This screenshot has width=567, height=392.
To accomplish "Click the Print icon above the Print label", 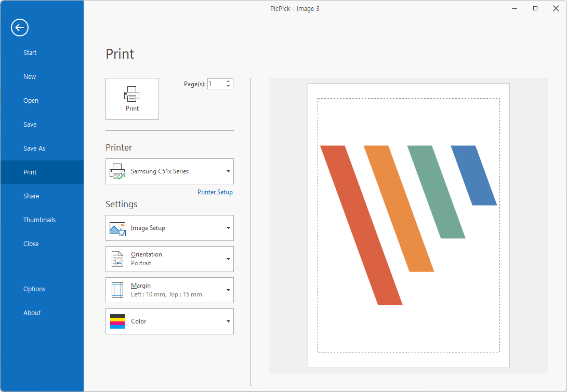I will [x=132, y=94].
